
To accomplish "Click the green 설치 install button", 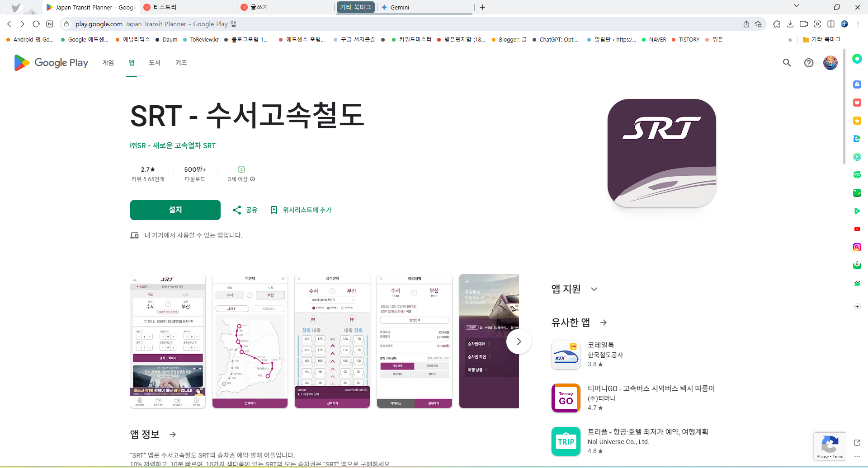I will (x=175, y=210).
